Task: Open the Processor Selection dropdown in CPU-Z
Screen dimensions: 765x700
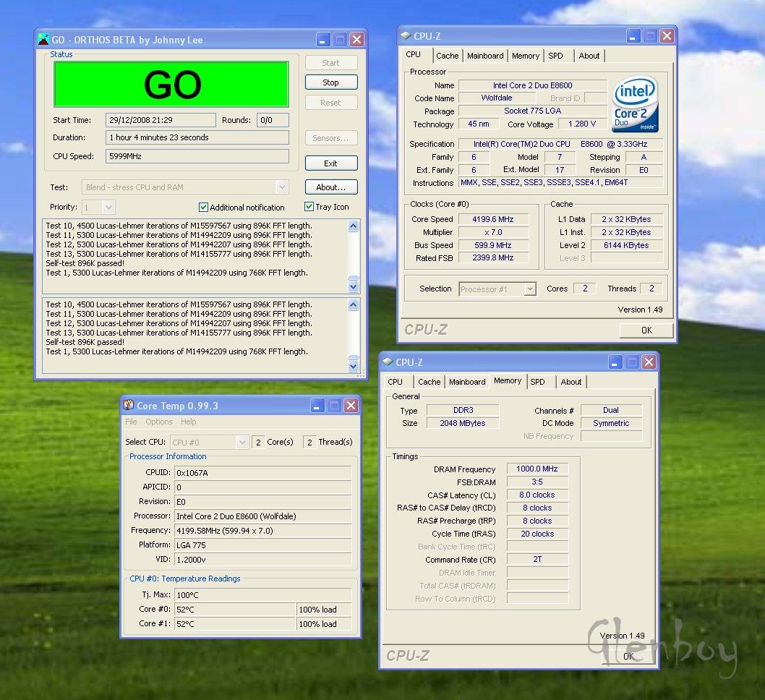Action: click(530, 289)
